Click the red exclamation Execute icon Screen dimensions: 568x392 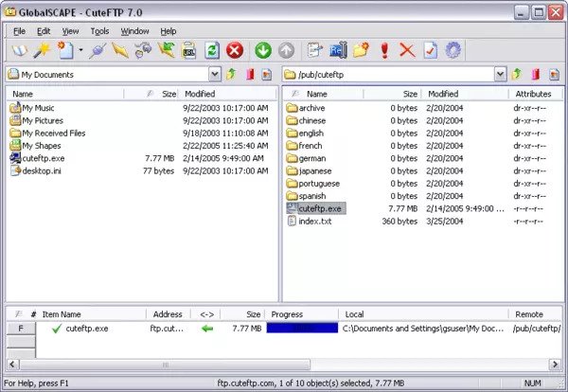click(384, 50)
